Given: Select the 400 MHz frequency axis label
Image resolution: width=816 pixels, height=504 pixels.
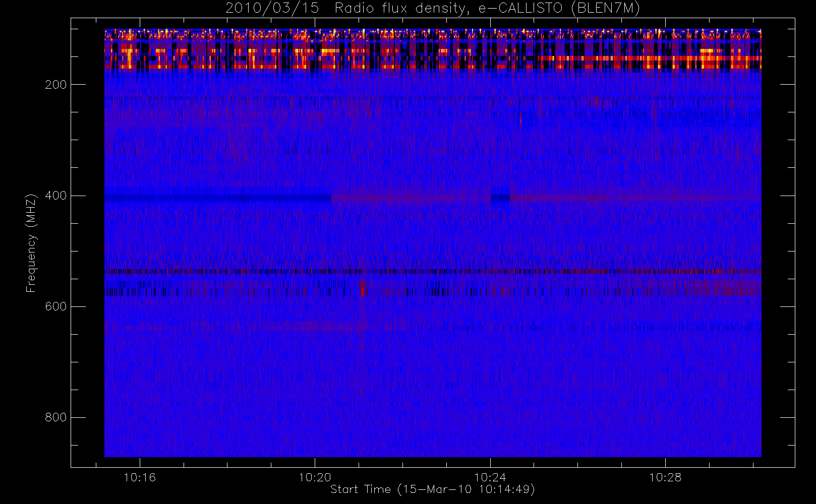Looking at the screenshot, I should pos(55,196).
